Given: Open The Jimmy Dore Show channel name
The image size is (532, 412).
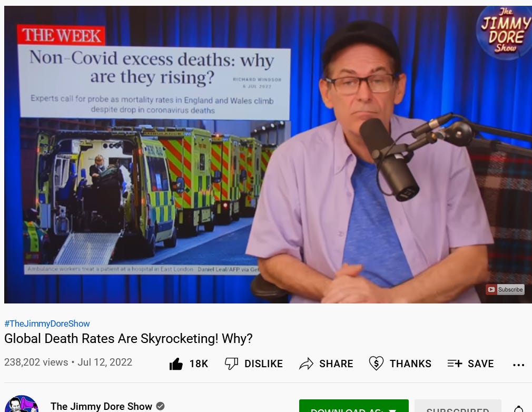Looking at the screenshot, I should [101, 406].
